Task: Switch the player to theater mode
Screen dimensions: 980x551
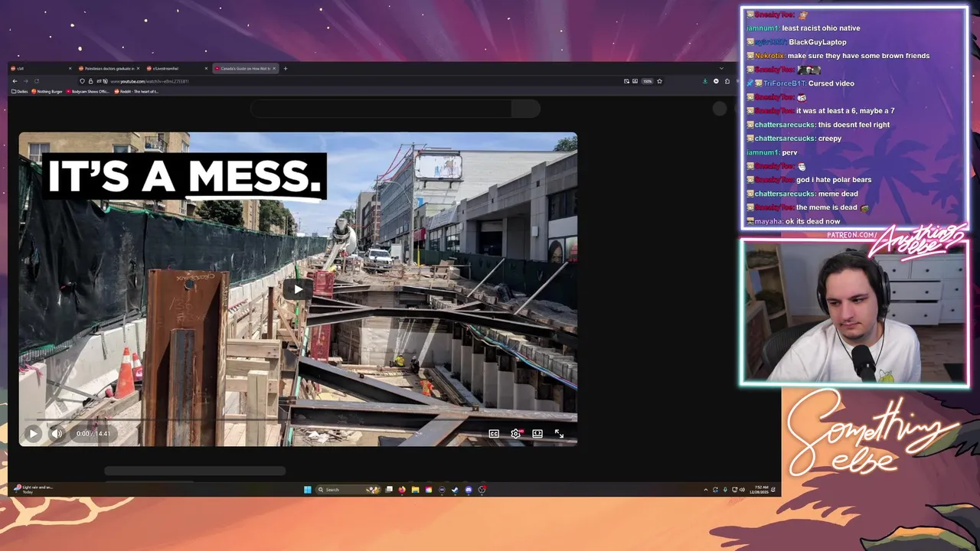Action: (537, 434)
